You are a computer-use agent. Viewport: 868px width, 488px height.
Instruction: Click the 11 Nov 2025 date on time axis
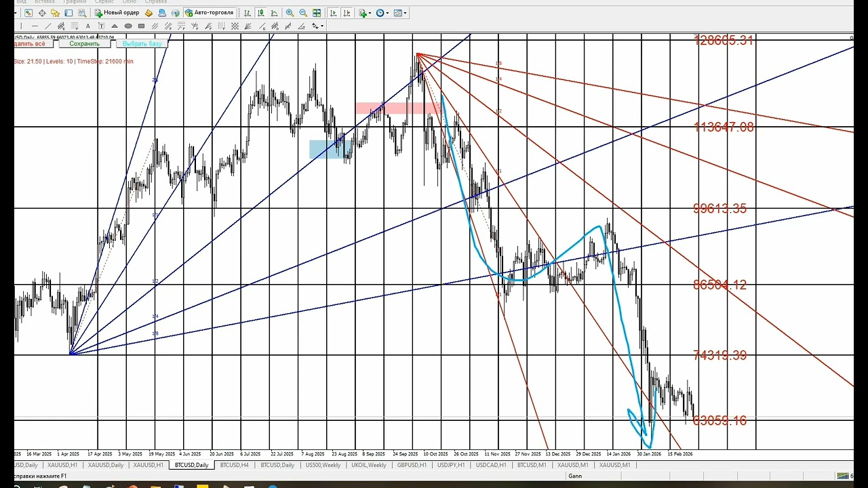coord(497,453)
